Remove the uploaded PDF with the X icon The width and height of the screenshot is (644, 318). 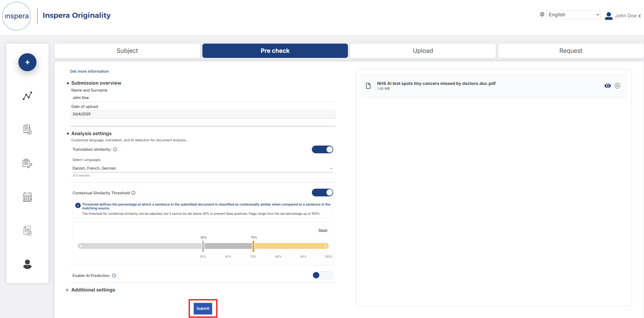(617, 86)
